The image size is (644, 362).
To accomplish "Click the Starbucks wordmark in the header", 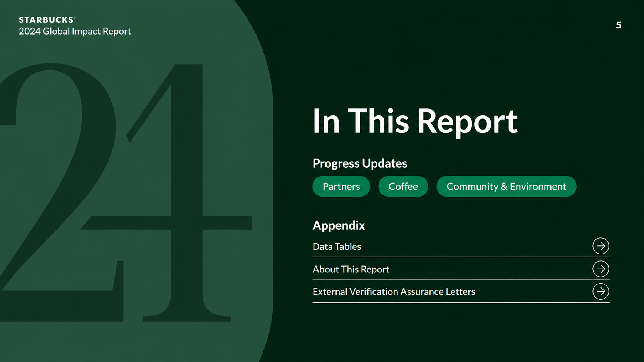I will coord(47,20).
